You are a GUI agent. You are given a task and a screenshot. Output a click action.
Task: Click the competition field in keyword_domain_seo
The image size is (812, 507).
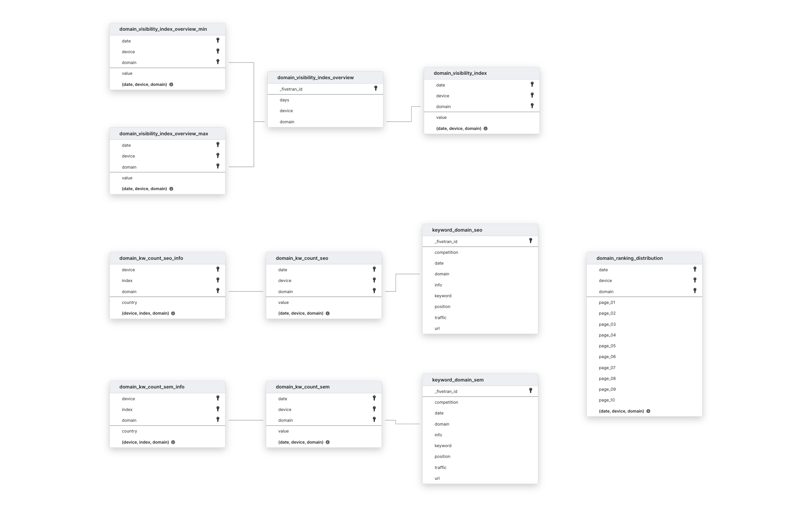point(447,252)
